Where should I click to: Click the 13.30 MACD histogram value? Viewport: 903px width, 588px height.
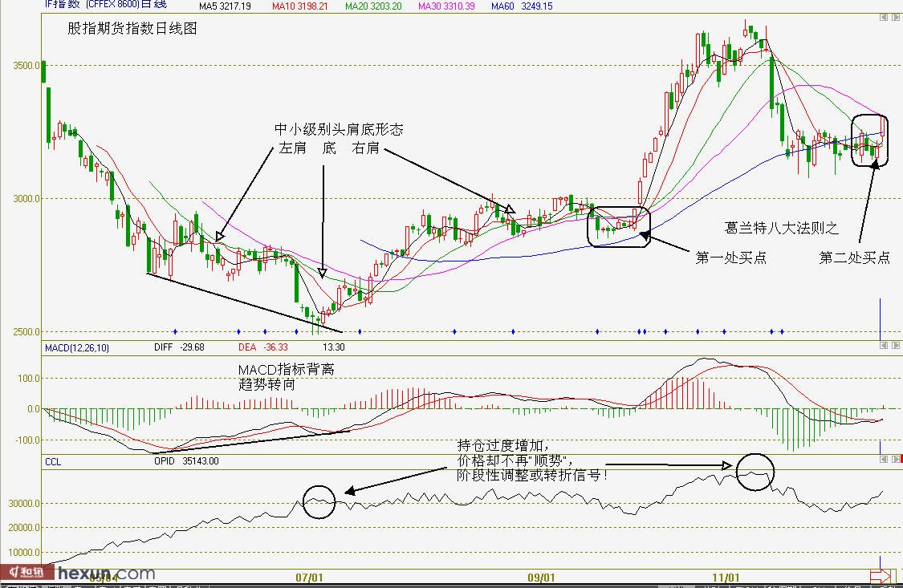pyautogui.click(x=333, y=347)
